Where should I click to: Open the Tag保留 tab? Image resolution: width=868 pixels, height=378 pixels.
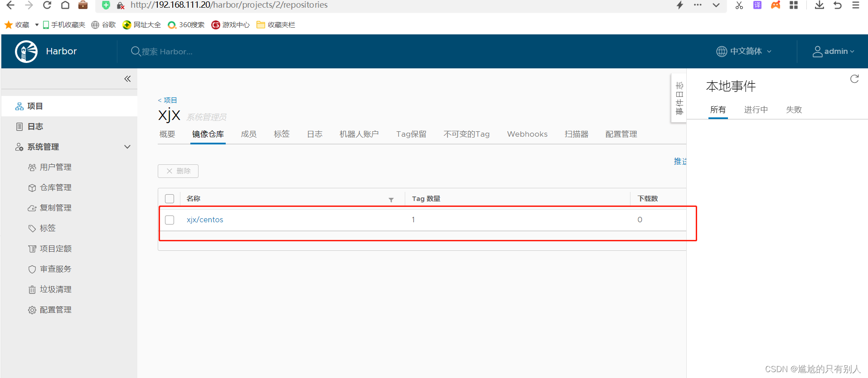(x=411, y=134)
